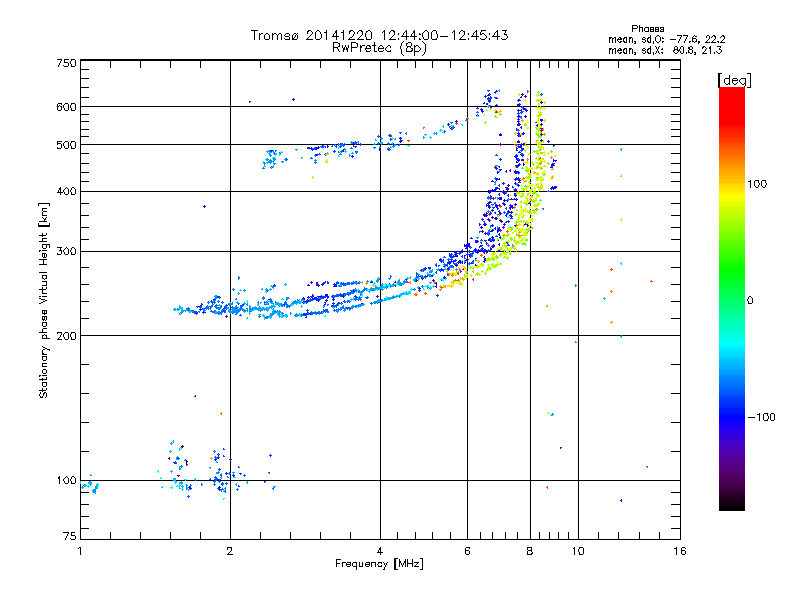This screenshot has height=600, width=800.
Task: Click colorbar tick label '100'
Action: [757, 184]
